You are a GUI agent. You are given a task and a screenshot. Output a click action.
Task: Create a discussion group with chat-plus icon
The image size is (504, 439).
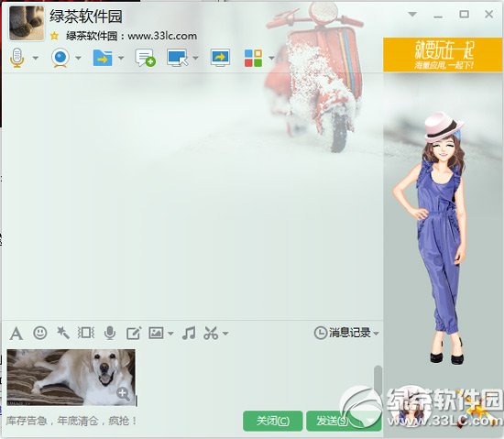pos(146,58)
